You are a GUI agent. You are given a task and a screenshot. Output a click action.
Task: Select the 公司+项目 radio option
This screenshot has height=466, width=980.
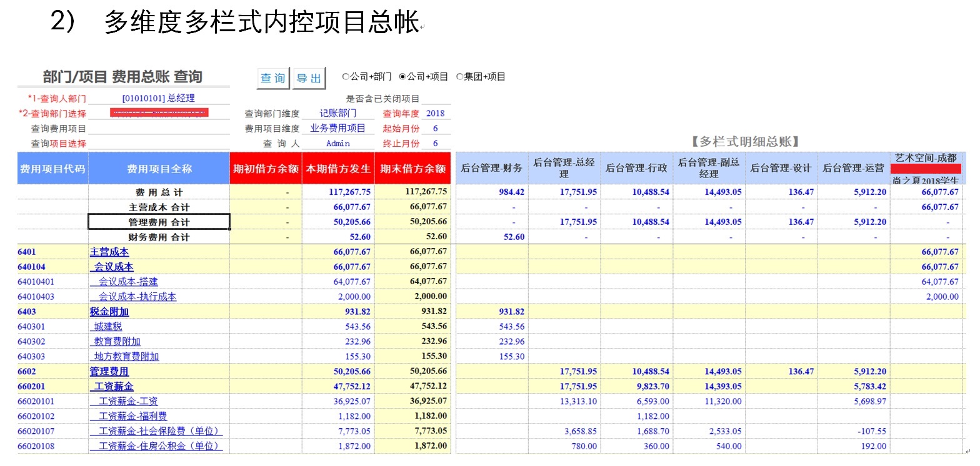coord(402,77)
